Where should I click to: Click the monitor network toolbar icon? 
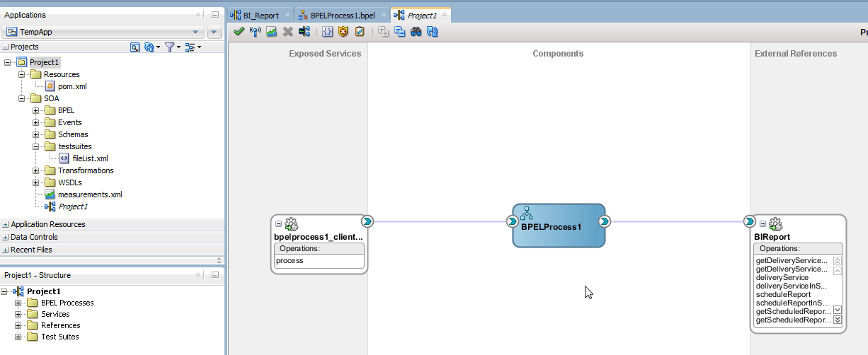pos(304,31)
